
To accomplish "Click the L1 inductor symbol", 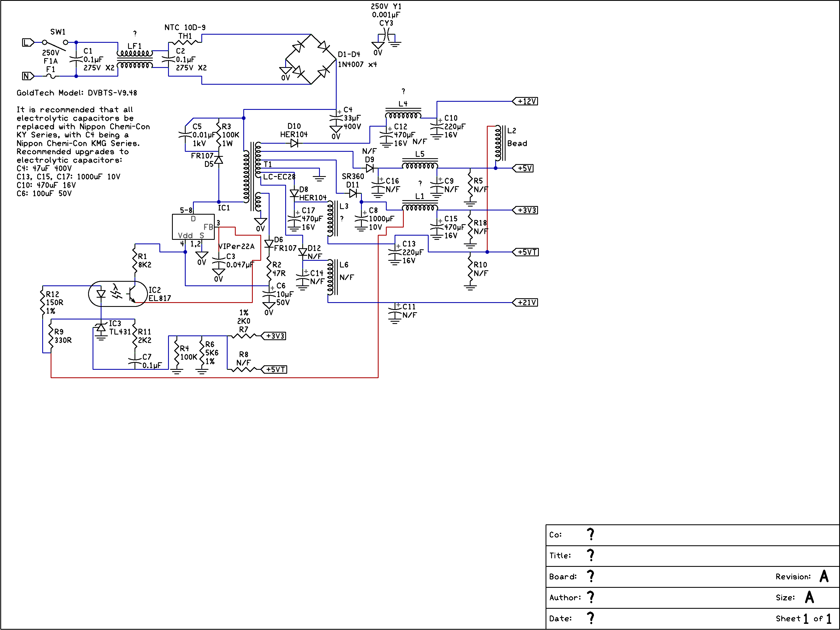I will click(420, 206).
